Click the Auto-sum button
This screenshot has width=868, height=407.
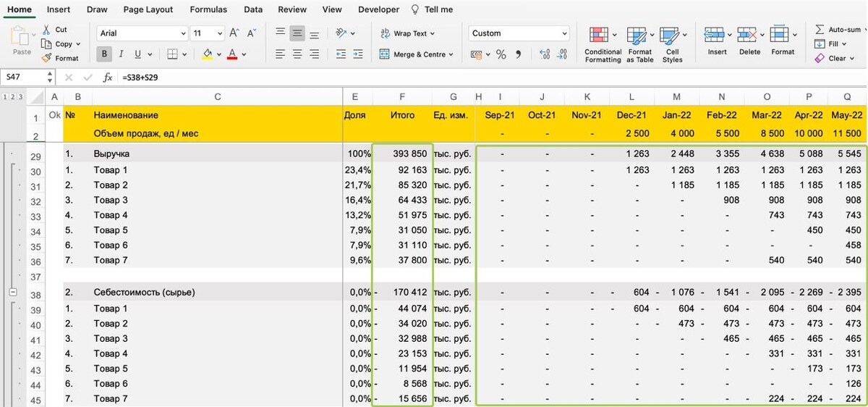[838, 30]
